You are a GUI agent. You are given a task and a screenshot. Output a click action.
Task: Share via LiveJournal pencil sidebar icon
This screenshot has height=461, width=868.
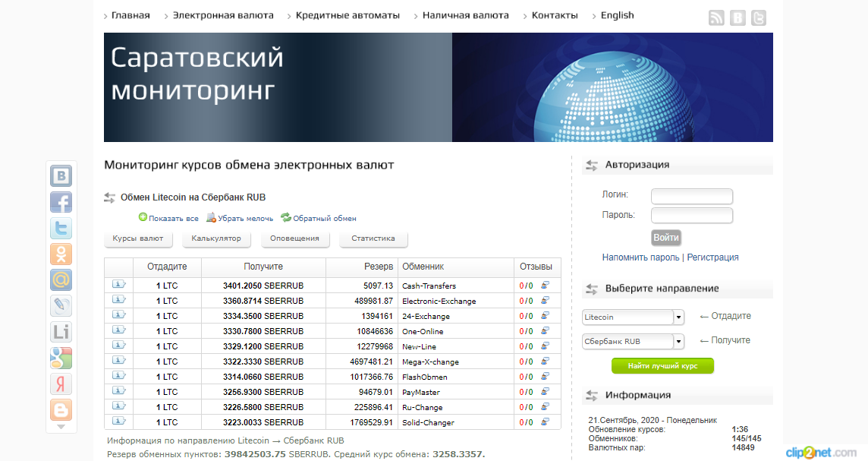[x=61, y=306]
